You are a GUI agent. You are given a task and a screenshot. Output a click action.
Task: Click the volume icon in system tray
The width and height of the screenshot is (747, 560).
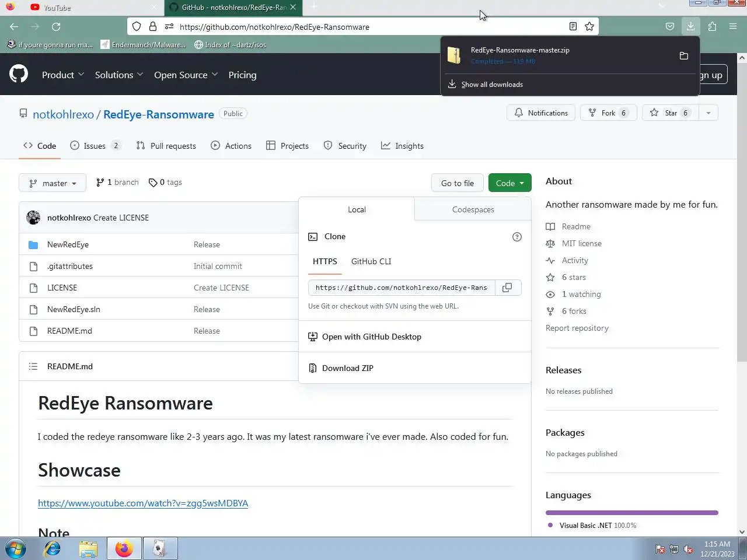pyautogui.click(x=688, y=549)
